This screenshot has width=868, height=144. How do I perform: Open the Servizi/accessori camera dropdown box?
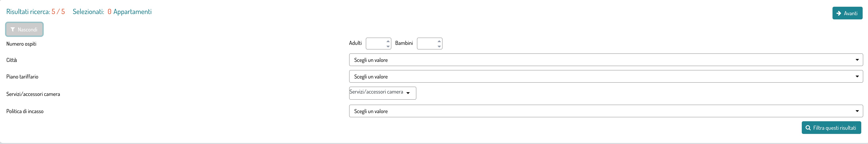(382, 93)
